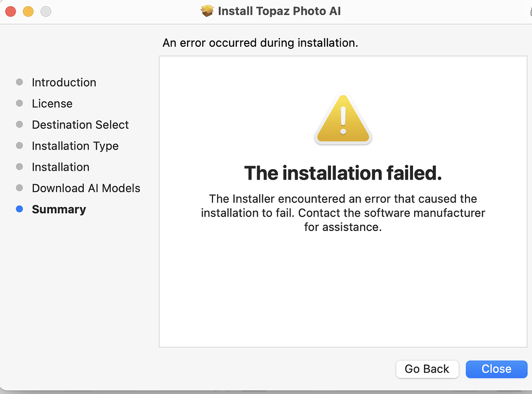Select the Download AI Models step

pos(86,188)
